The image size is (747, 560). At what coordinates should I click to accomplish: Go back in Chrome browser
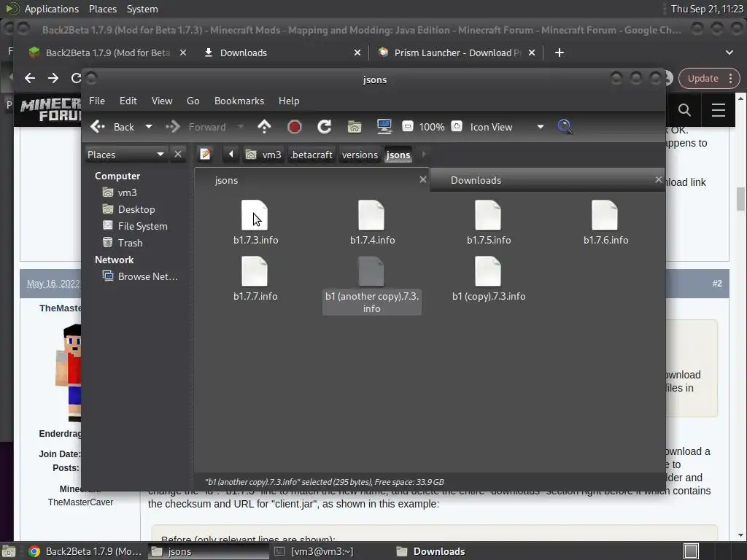30,78
